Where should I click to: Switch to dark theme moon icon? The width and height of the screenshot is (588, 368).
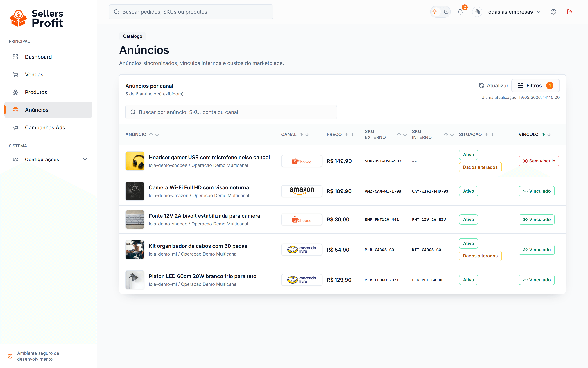pos(446,12)
